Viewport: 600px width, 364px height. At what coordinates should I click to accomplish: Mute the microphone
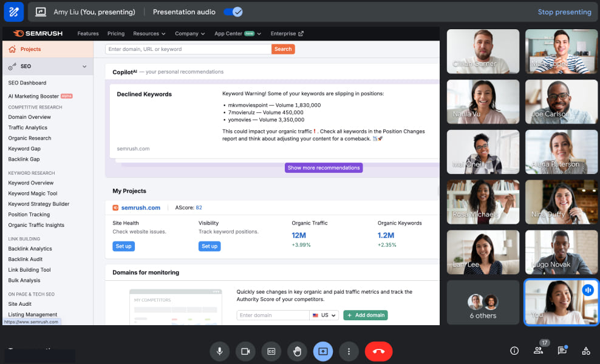pos(219,351)
